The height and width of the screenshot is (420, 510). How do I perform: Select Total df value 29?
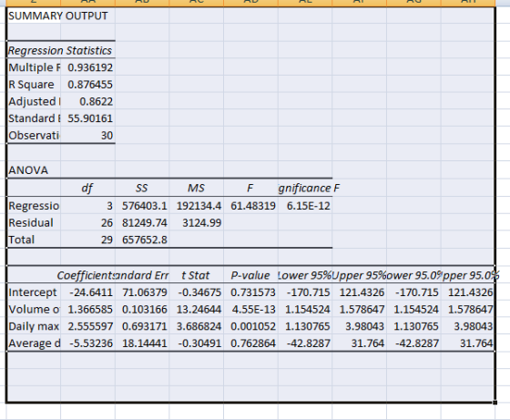[87, 240]
